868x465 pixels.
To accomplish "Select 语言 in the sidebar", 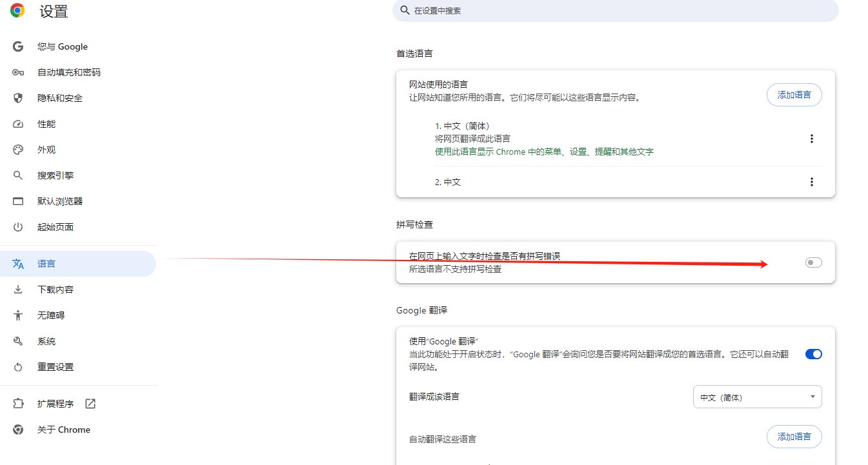I will point(78,264).
